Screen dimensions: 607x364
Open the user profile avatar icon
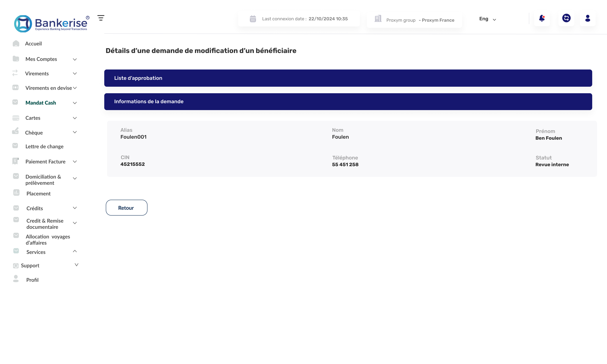tap(588, 18)
